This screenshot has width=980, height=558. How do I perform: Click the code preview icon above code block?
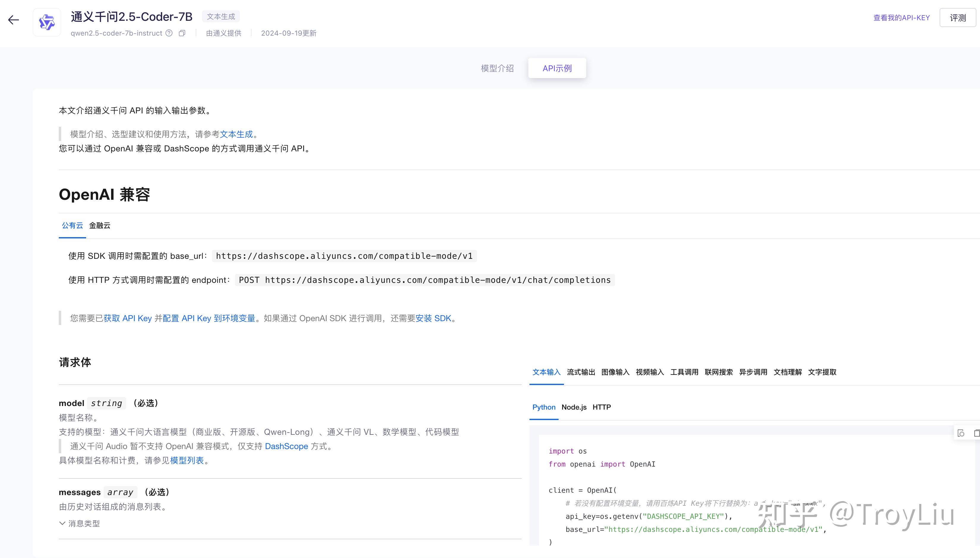[x=961, y=433]
